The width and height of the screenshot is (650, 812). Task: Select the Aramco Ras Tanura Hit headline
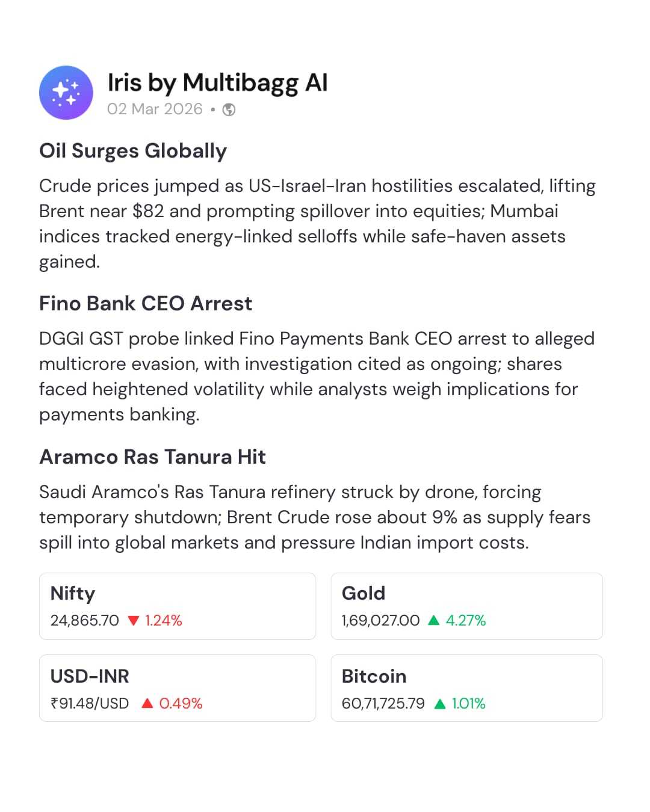point(152,457)
